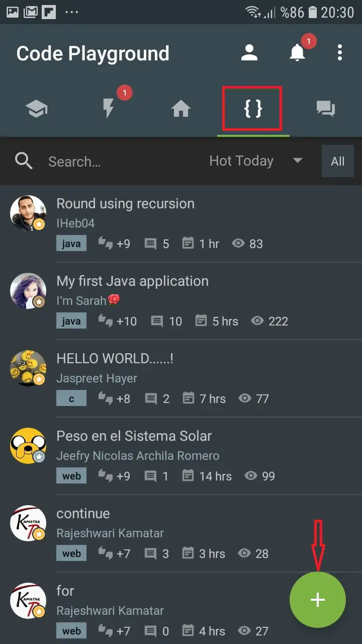Select the curly braces Code Playground tab
The height and width of the screenshot is (644, 362).
coord(253,109)
